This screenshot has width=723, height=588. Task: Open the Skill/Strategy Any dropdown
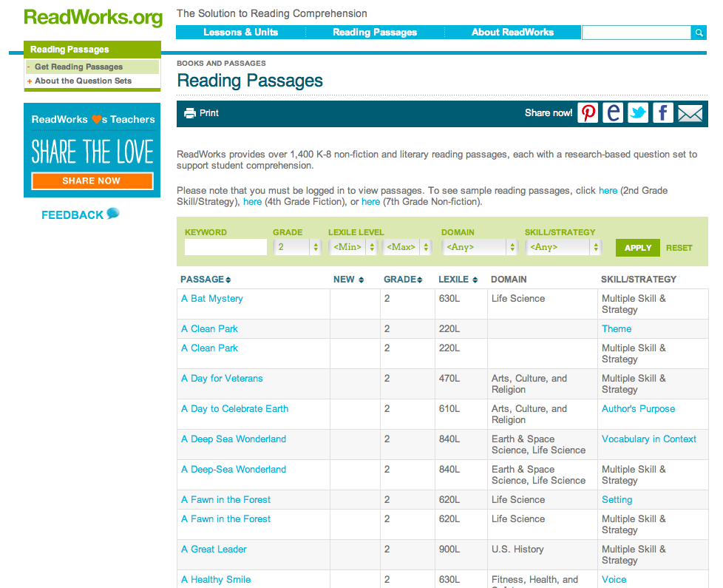(x=563, y=247)
